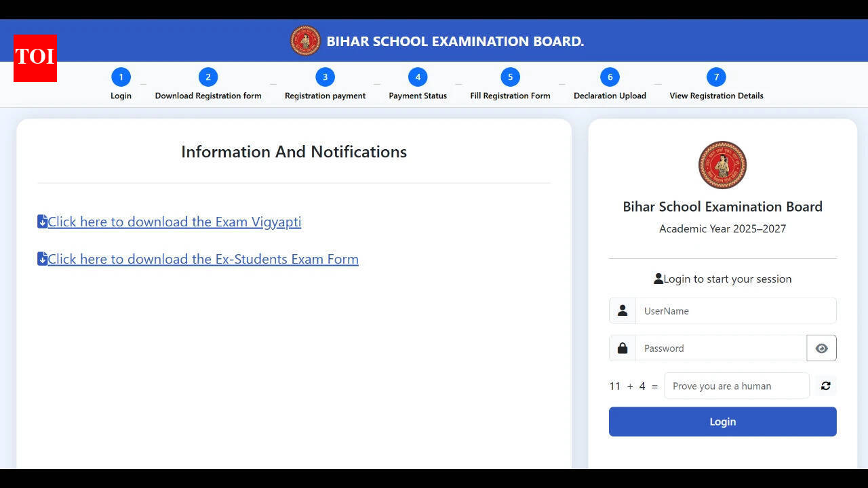Screen dimensions: 868x488
Task: Select step 5 Fill Registration Form circle
Action: [510, 77]
